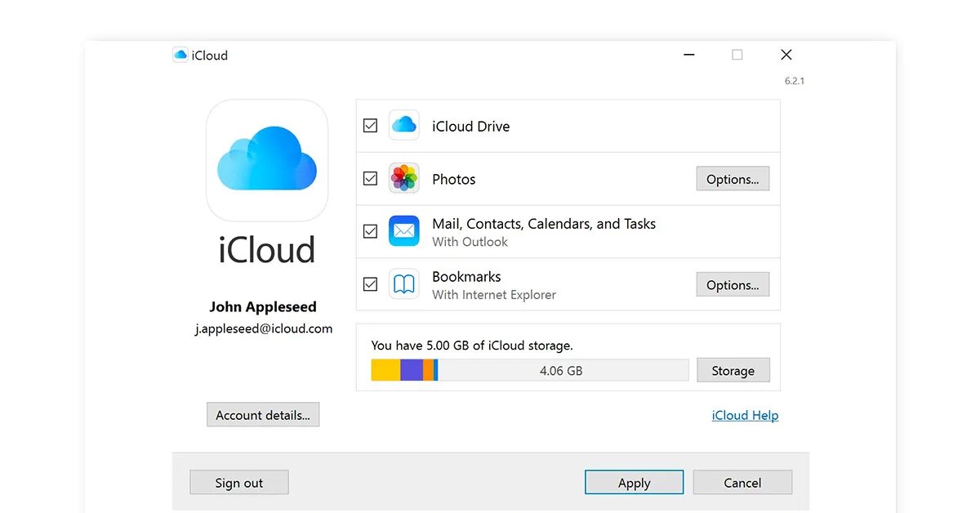
Task: Click the small iCloud title bar icon
Action: 180,55
